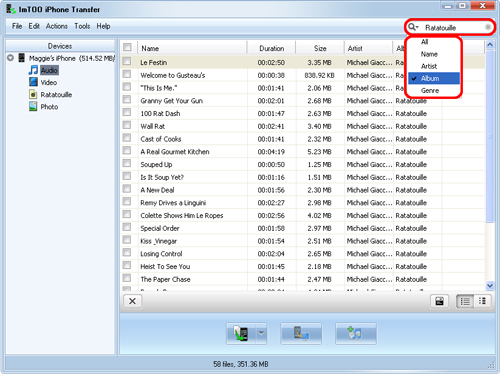Click the export to computer button
Image resolution: width=500 pixels, height=374 pixels.
301,333
